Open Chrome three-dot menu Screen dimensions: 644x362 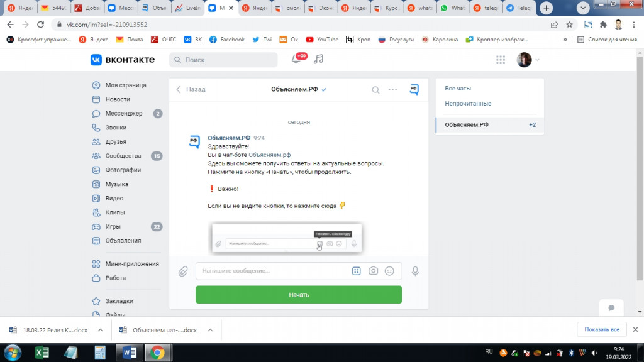(x=634, y=25)
